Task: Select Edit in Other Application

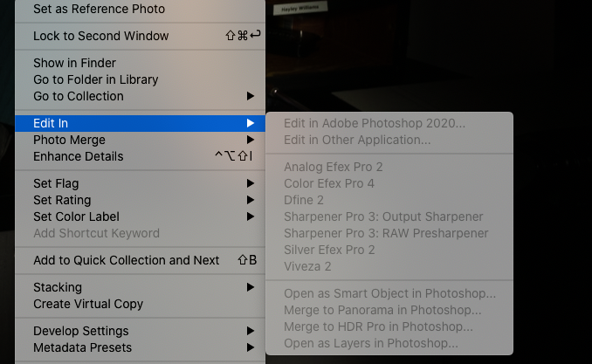Action: tap(357, 140)
